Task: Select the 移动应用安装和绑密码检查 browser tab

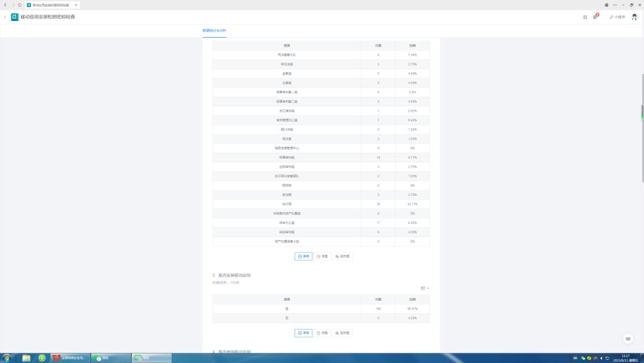Action: [x=52, y=5]
